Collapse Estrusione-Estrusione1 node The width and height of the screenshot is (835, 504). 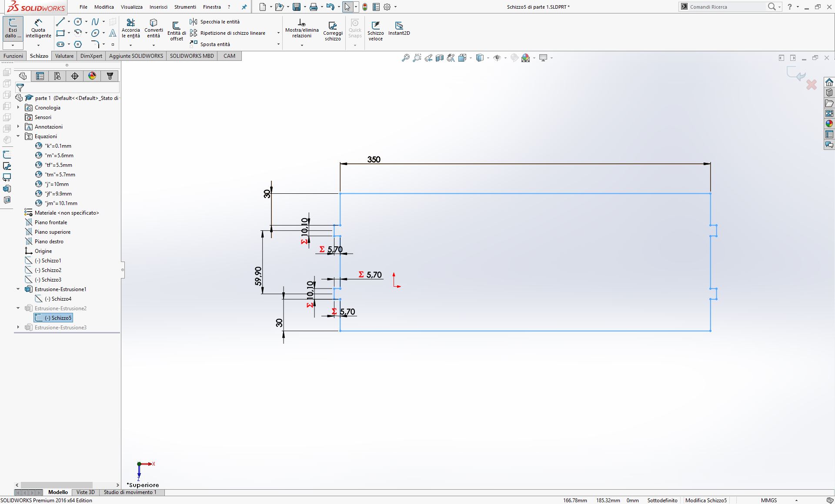[18, 289]
